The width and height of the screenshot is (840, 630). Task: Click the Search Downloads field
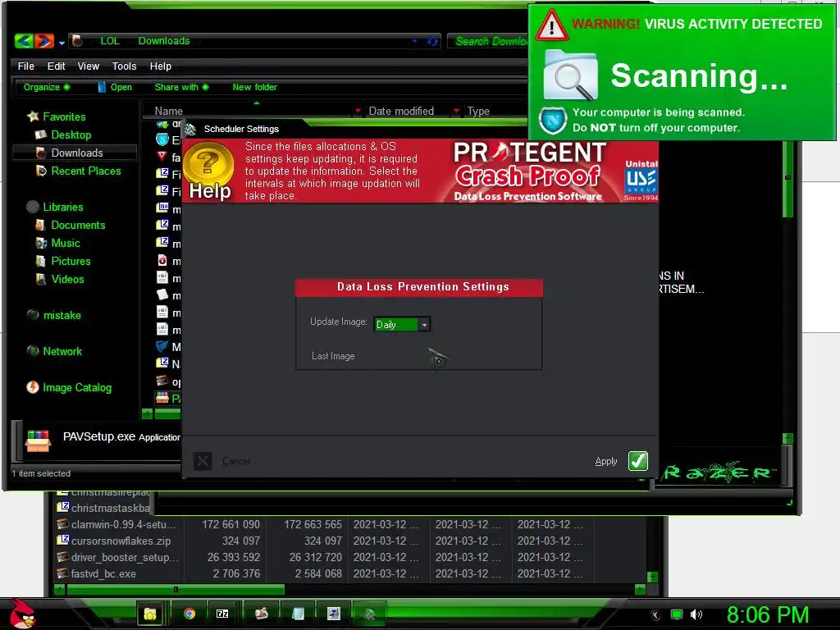(489, 41)
